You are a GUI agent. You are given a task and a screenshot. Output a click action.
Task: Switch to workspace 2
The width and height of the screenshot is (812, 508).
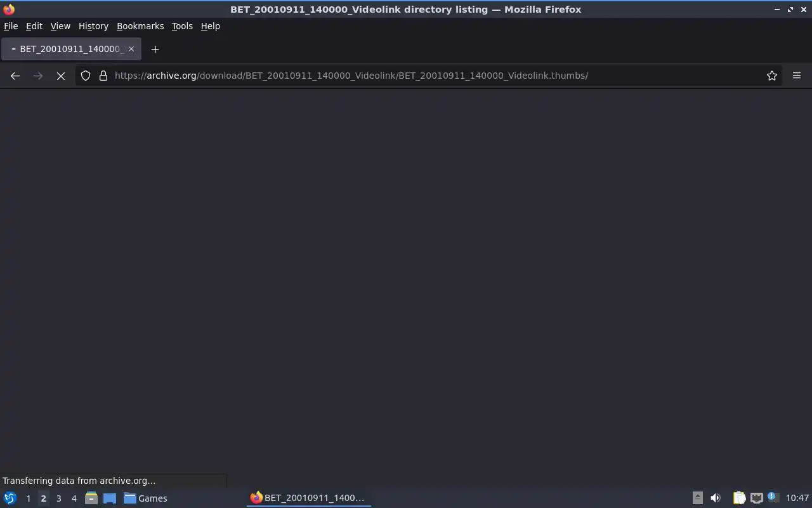(x=43, y=498)
